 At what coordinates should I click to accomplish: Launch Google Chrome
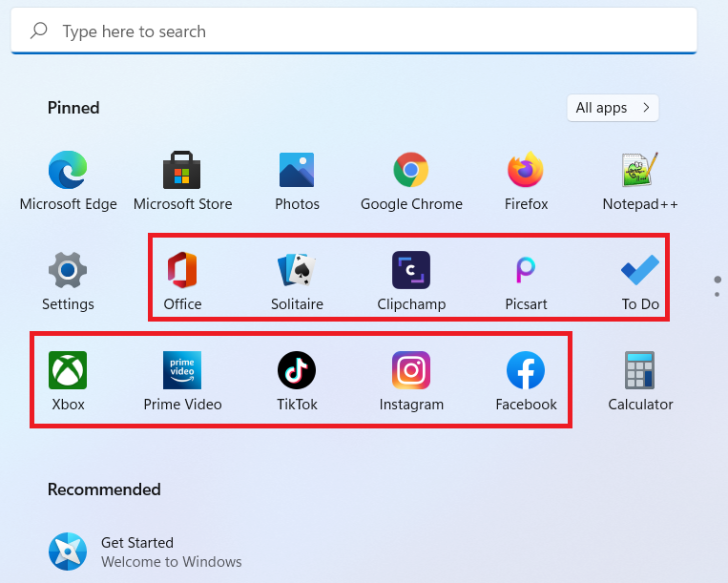point(411,180)
